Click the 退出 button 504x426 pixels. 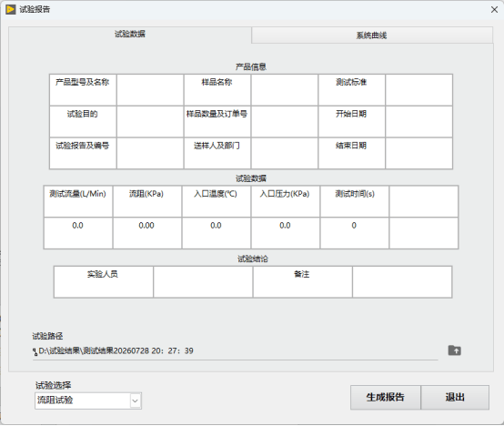[455, 398]
